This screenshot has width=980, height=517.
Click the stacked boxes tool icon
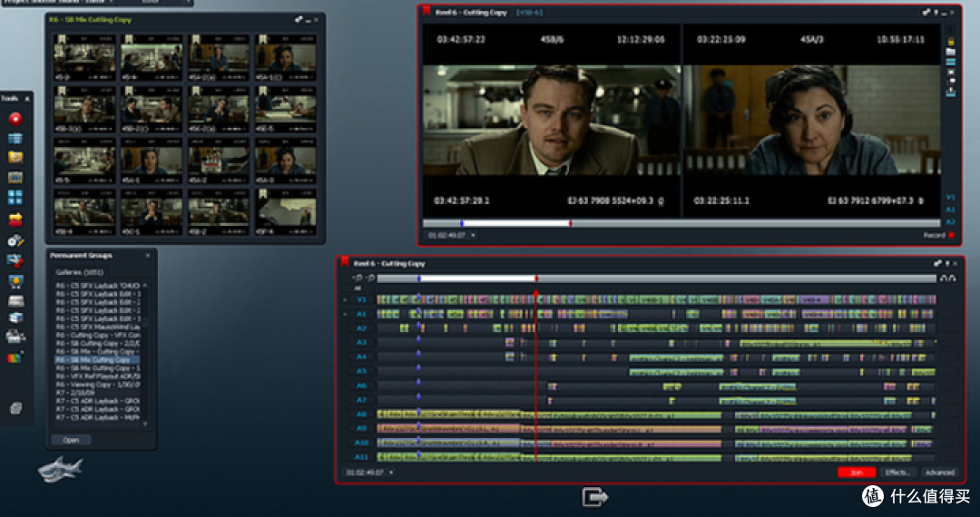pos(15,317)
